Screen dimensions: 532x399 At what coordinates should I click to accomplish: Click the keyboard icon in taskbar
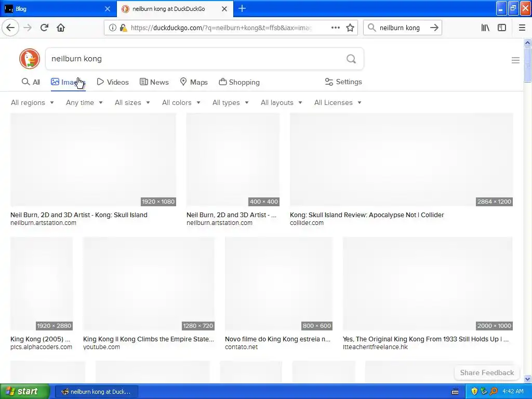[455, 392]
